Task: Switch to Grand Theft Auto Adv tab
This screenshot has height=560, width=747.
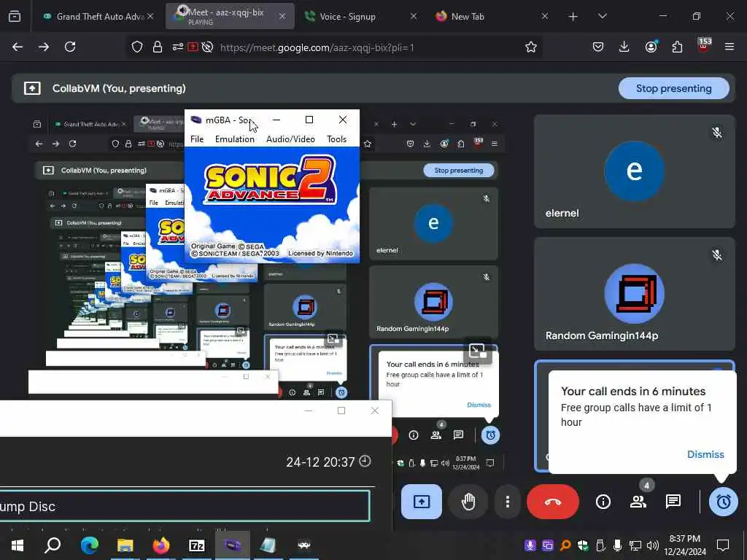Action: pyautogui.click(x=98, y=16)
